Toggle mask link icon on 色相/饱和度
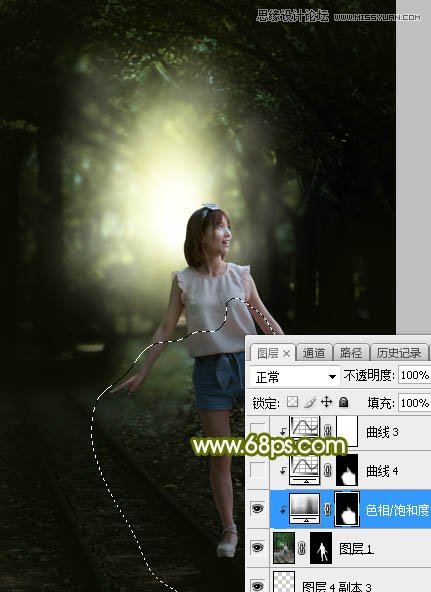431x592 pixels. click(328, 509)
